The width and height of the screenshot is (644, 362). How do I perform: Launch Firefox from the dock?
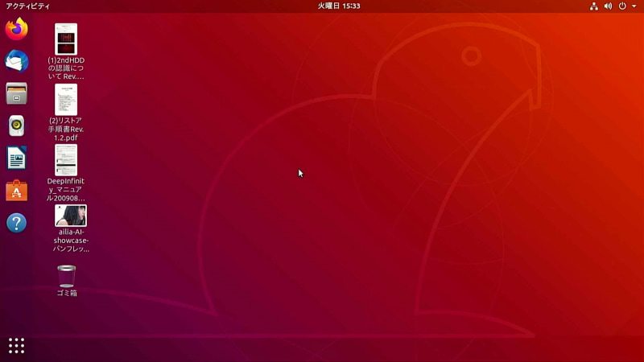(16, 29)
